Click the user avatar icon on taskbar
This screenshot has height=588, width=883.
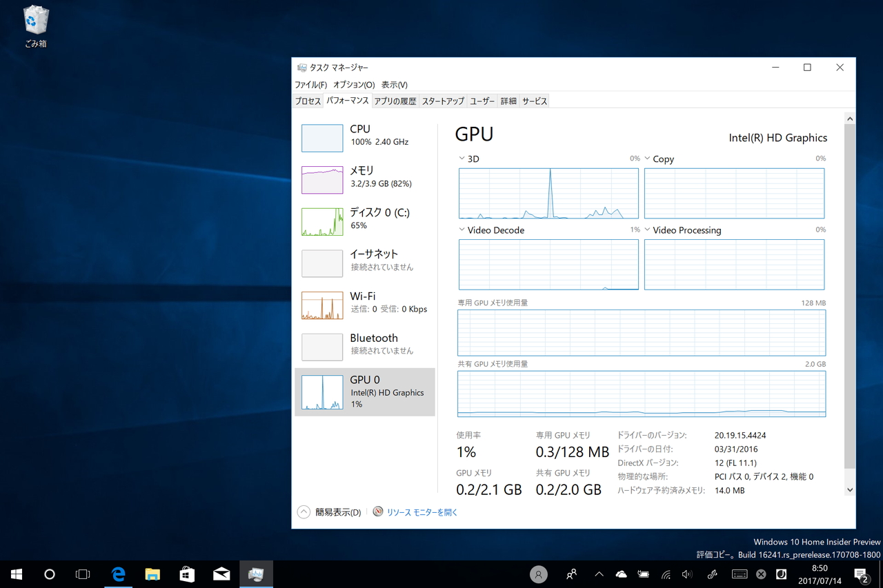(539, 574)
